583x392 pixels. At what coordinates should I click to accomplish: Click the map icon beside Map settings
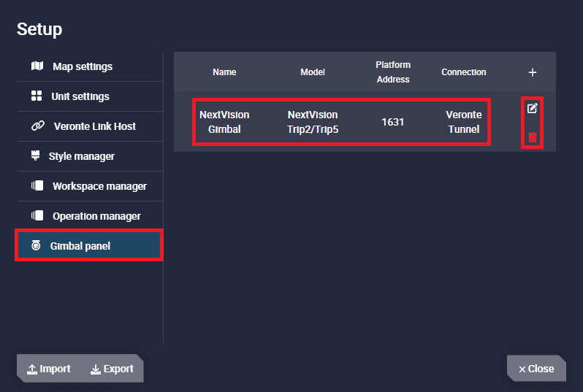(37, 66)
